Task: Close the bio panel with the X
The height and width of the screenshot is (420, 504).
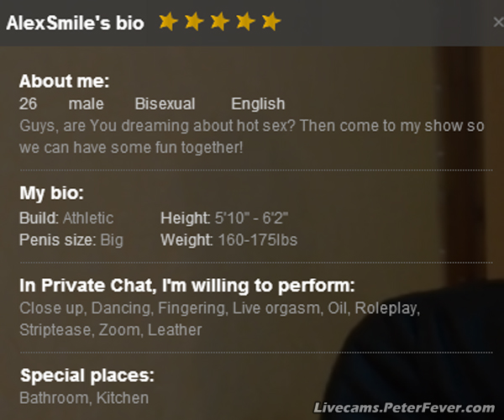Action: [498, 23]
